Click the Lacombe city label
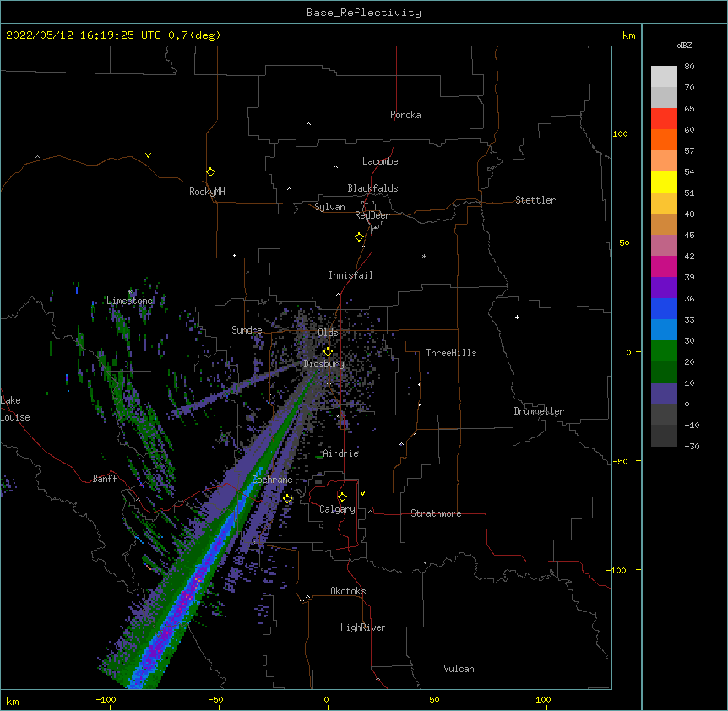Screen dimensions: 728x711 380,161
